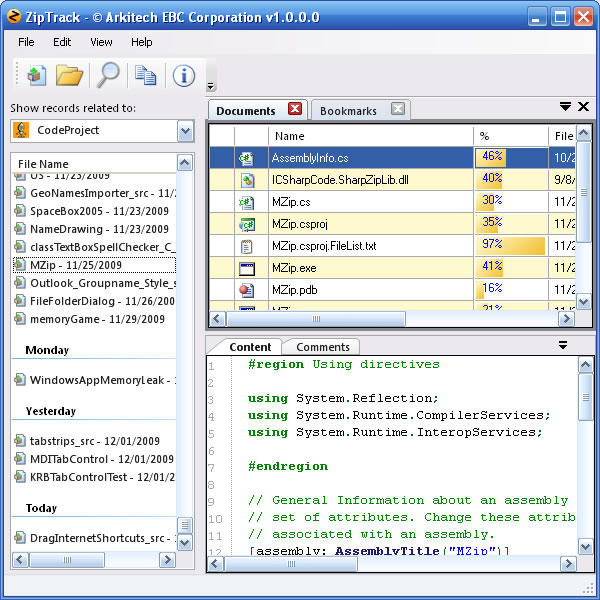Click the icon beside NameDrawing entry
600x600 pixels.
(x=20, y=228)
